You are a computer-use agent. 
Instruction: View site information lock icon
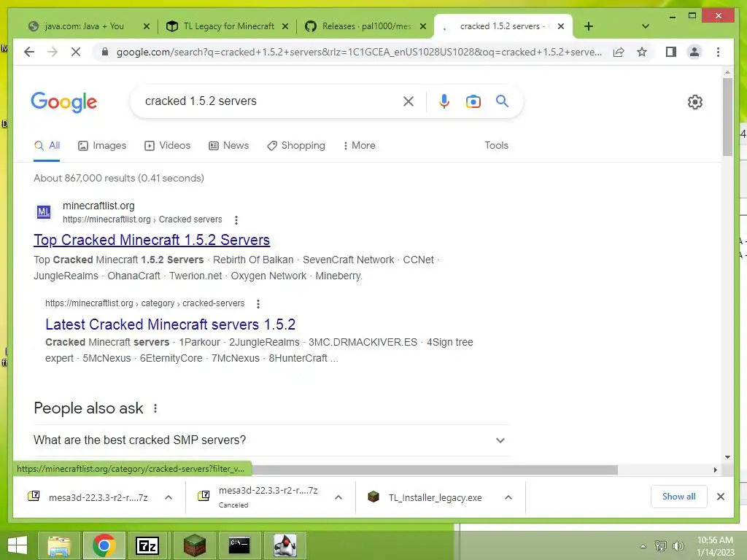click(105, 52)
